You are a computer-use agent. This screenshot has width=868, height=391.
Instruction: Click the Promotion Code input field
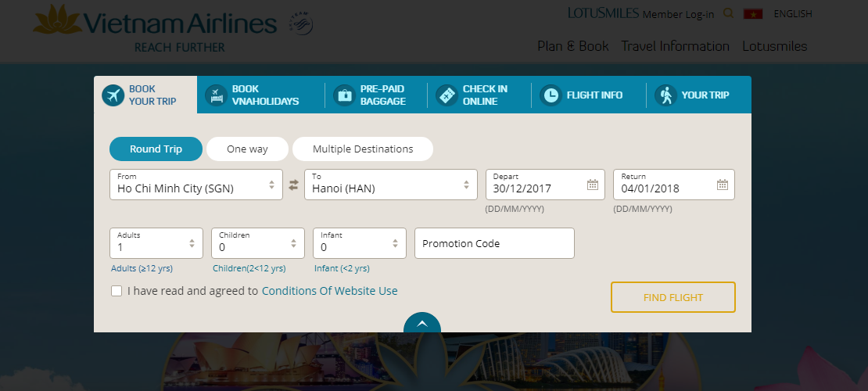point(494,243)
